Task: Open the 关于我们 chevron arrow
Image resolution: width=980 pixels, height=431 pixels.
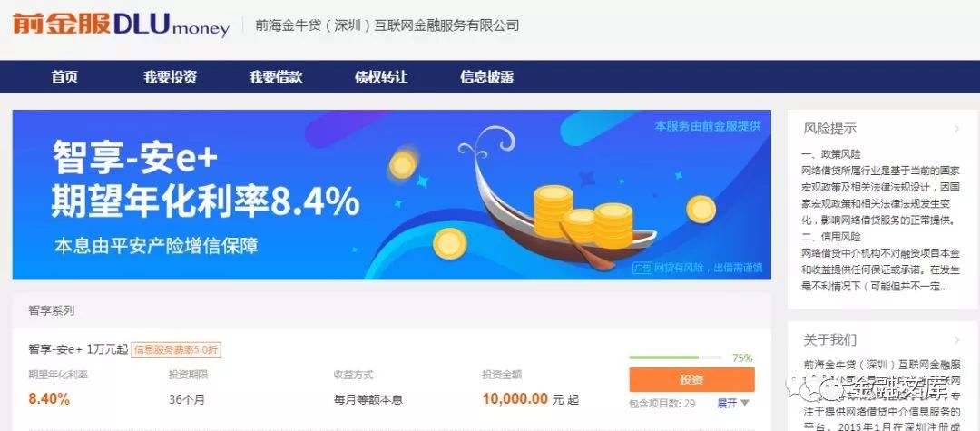Action: point(957,340)
